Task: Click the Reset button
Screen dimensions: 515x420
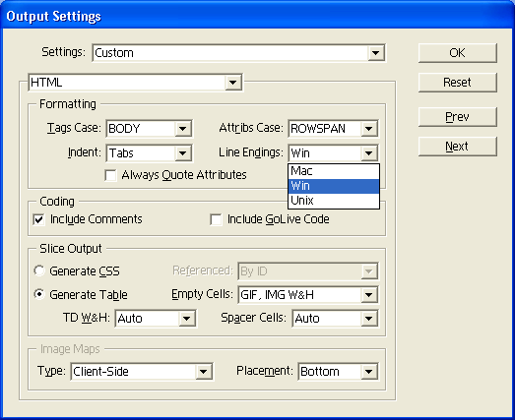Action: [458, 83]
